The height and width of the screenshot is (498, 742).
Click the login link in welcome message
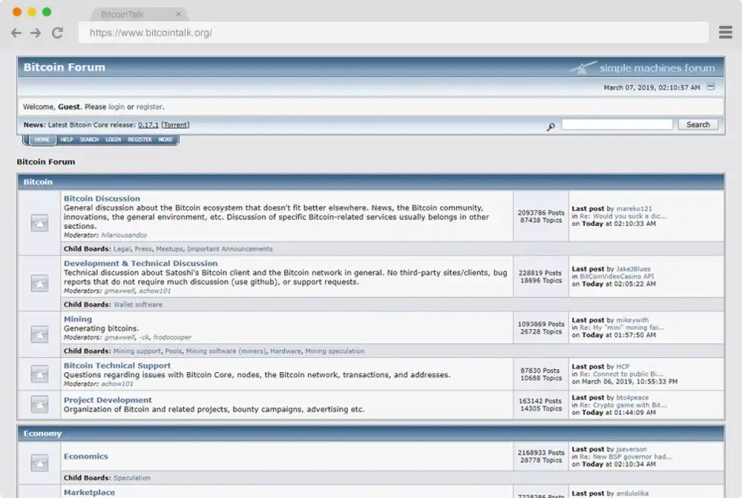click(x=116, y=106)
